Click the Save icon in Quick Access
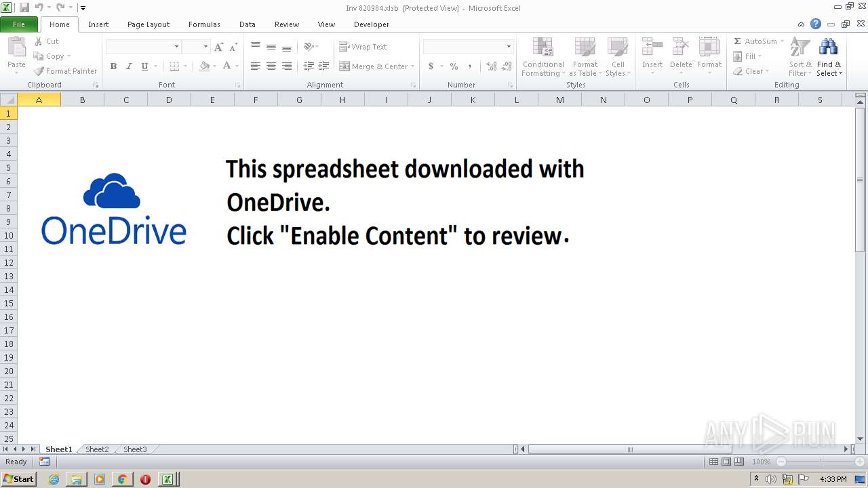 24,7
